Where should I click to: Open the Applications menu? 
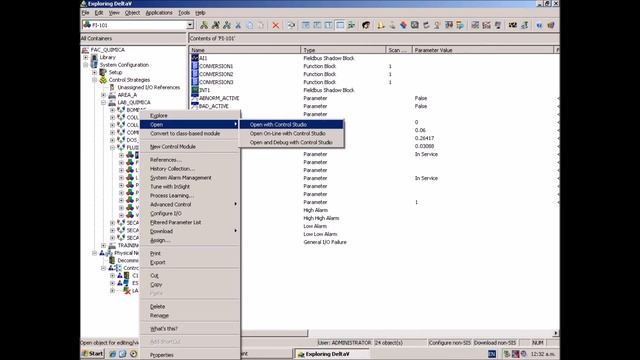(159, 13)
